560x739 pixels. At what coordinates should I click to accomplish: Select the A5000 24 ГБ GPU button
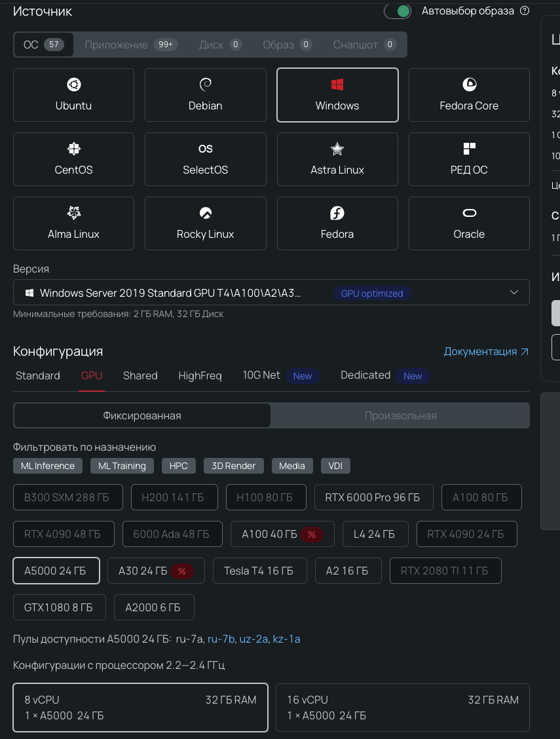coord(56,571)
